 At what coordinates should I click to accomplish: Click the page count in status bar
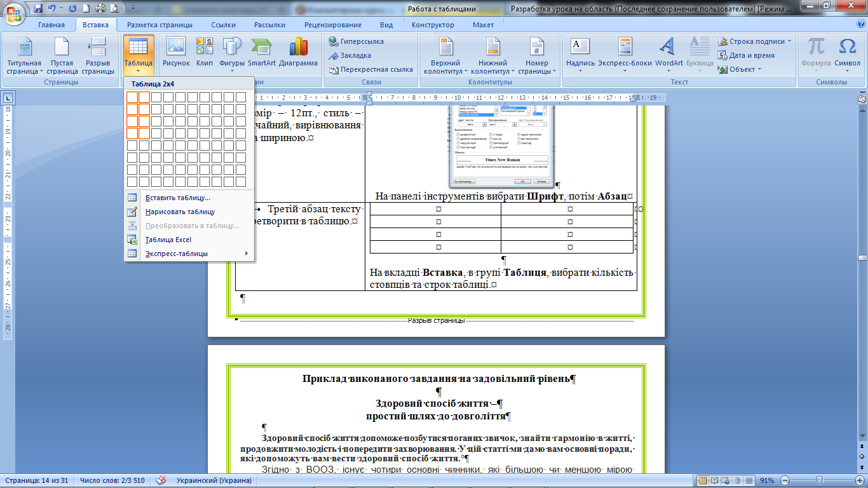[36, 480]
